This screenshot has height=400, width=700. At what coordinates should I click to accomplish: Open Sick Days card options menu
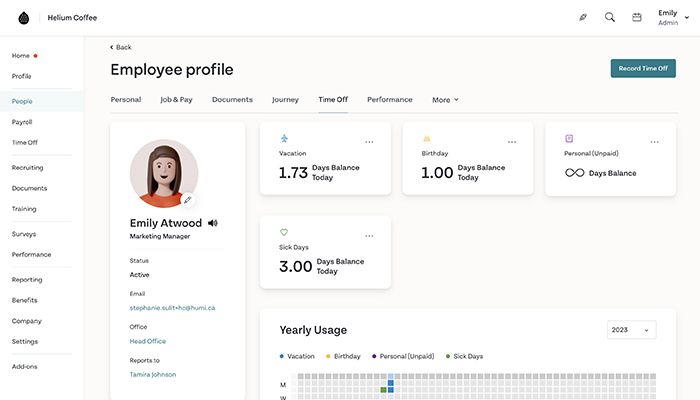pyautogui.click(x=369, y=236)
